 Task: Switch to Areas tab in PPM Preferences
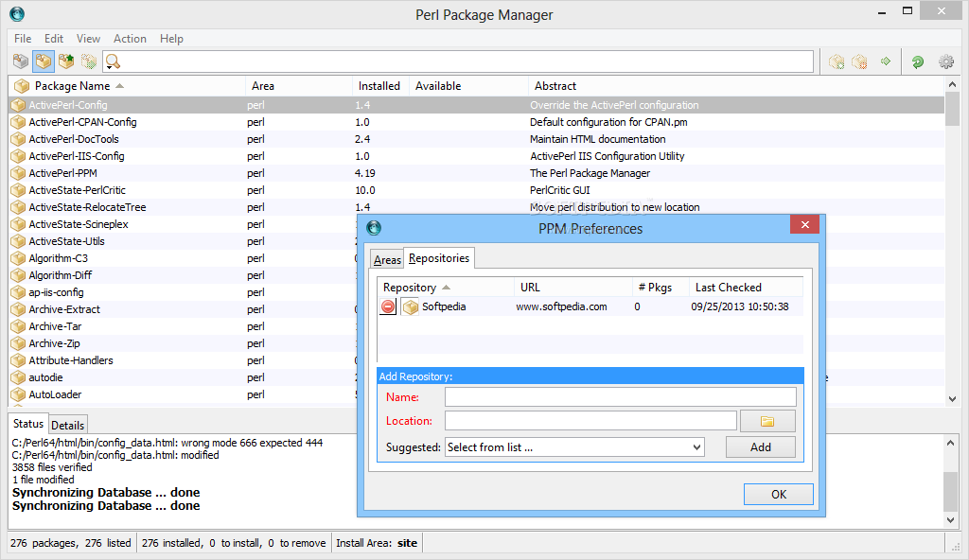387,260
